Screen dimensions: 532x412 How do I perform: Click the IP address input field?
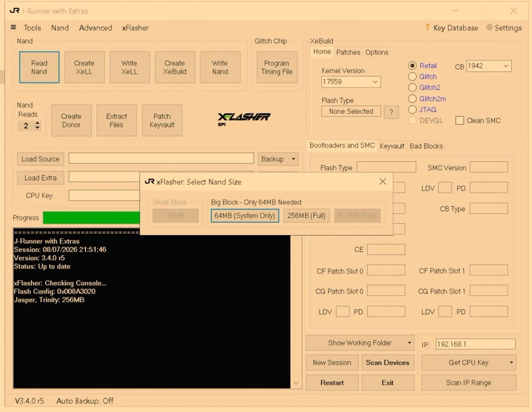click(x=475, y=344)
